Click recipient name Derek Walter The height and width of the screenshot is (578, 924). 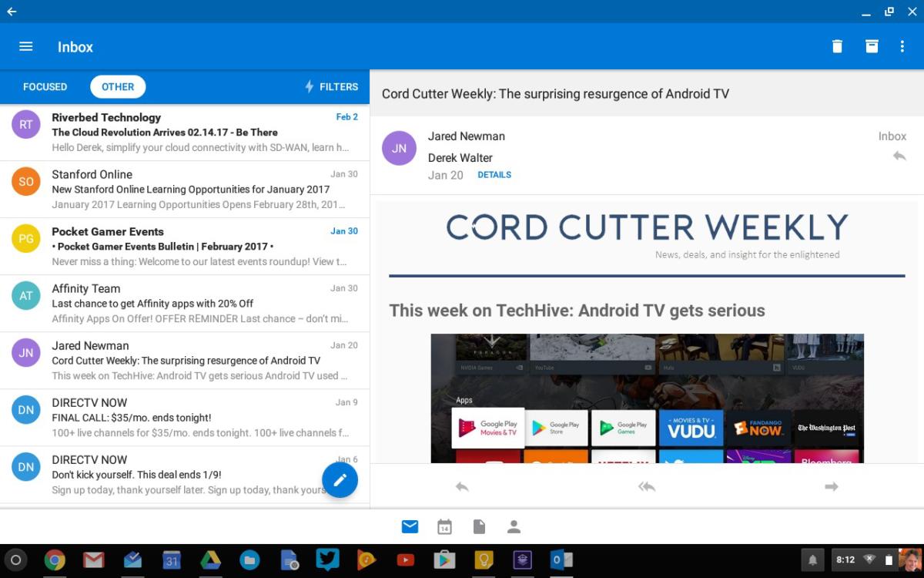pos(460,158)
